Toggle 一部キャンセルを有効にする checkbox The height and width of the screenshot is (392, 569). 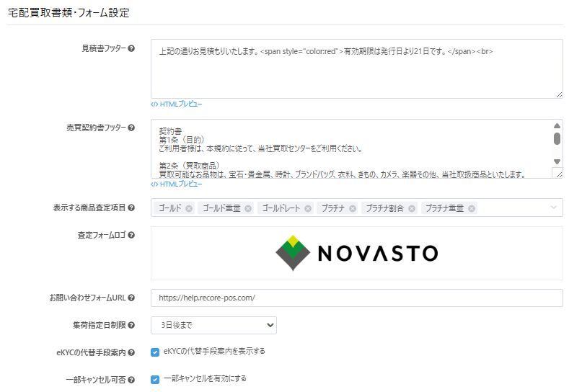point(155,380)
